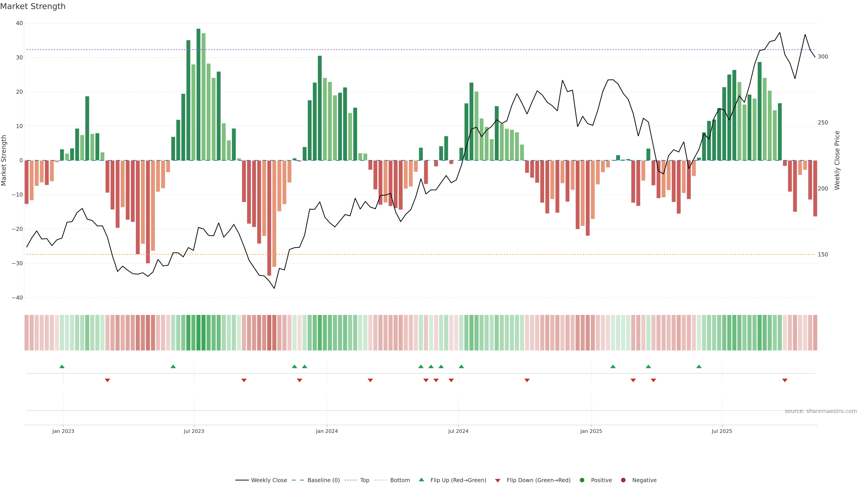Click the only flip-down triangle between Jul 2024 and Jan 2025
Image resolution: width=868 pixels, height=488 pixels.
click(x=527, y=380)
